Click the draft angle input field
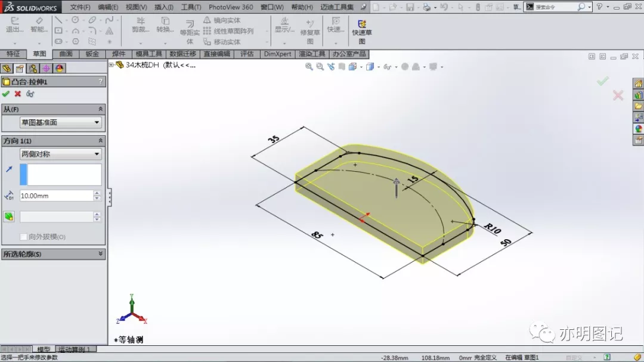 click(x=56, y=216)
